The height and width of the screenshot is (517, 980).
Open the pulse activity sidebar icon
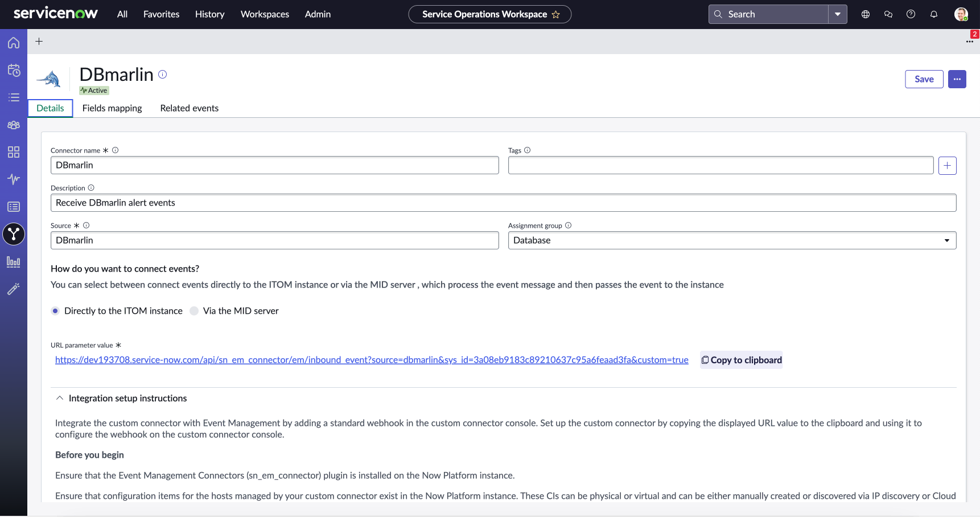[14, 179]
